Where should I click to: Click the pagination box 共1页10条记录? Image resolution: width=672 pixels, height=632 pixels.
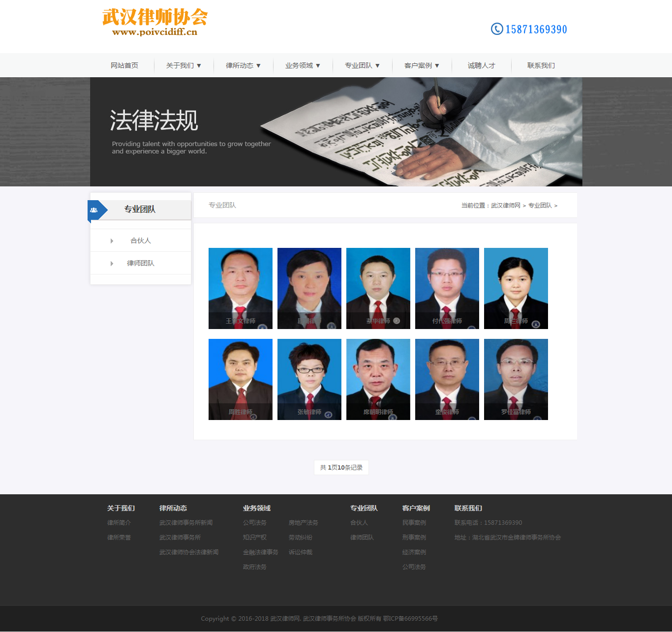(x=341, y=468)
